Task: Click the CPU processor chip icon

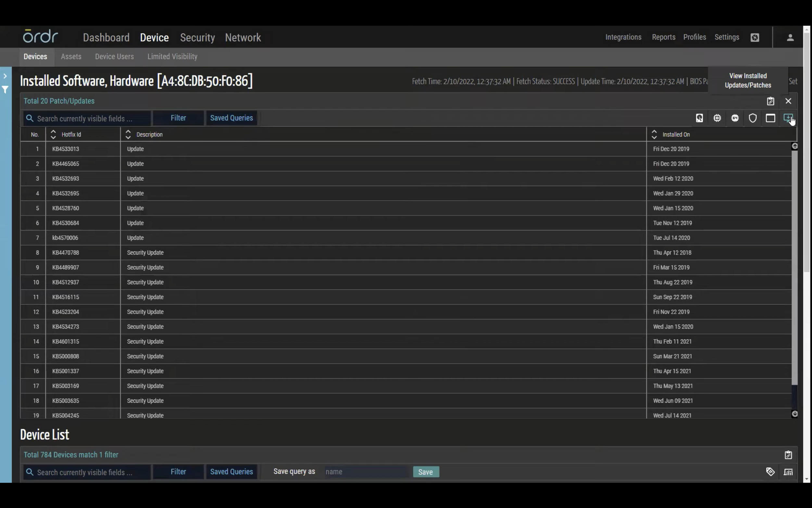Action: click(717, 118)
